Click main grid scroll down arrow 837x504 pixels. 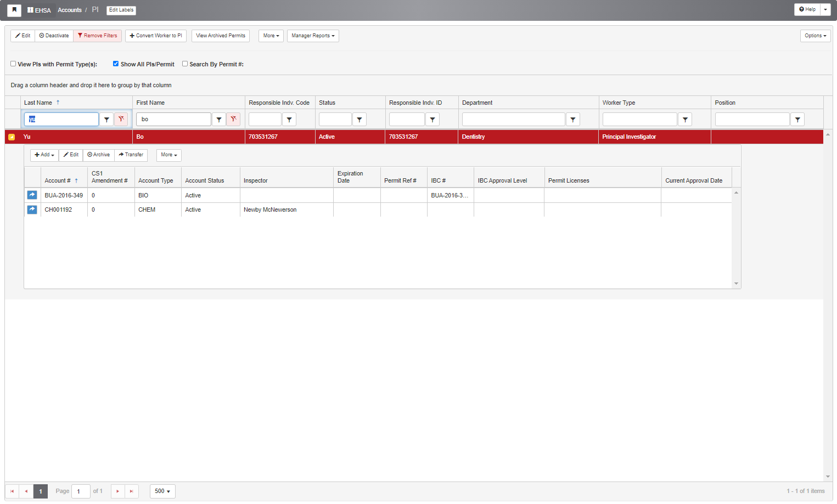click(828, 477)
